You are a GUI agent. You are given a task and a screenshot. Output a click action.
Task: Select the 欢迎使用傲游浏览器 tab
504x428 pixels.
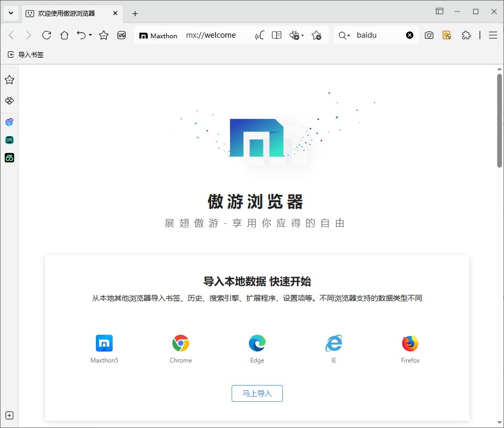(72, 14)
